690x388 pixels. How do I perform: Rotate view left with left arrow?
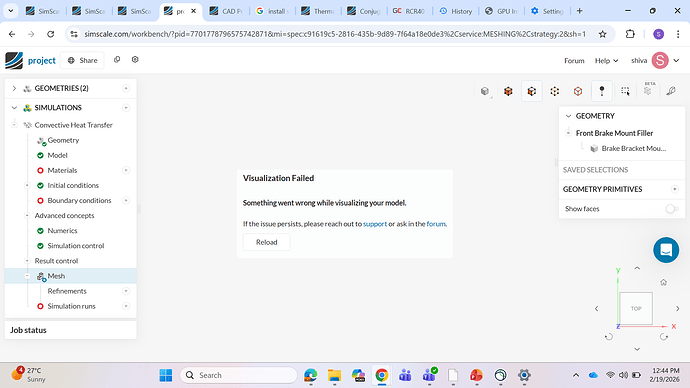click(597, 308)
